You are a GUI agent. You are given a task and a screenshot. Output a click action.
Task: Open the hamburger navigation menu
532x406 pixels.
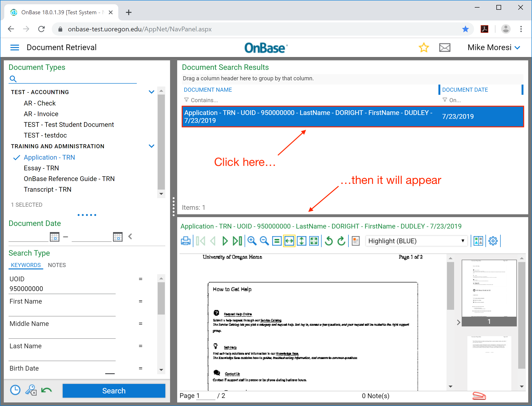pos(14,48)
